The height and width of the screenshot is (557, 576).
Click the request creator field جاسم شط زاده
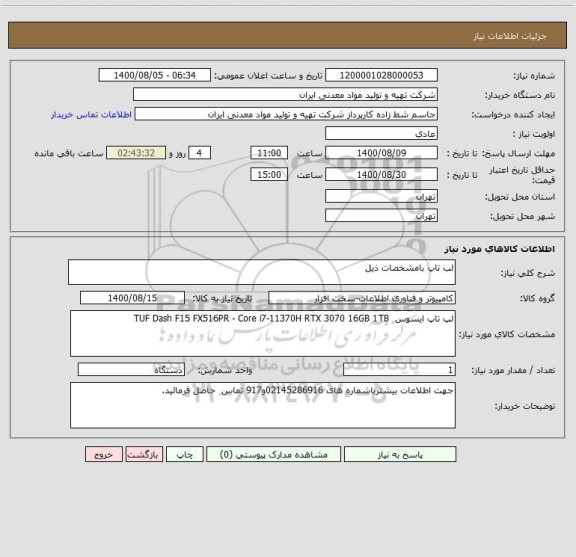coord(286,114)
